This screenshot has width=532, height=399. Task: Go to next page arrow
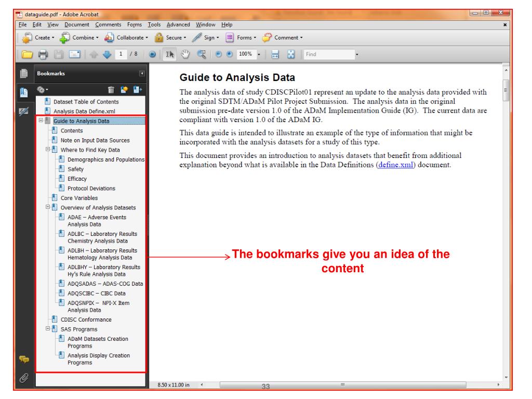pos(107,54)
